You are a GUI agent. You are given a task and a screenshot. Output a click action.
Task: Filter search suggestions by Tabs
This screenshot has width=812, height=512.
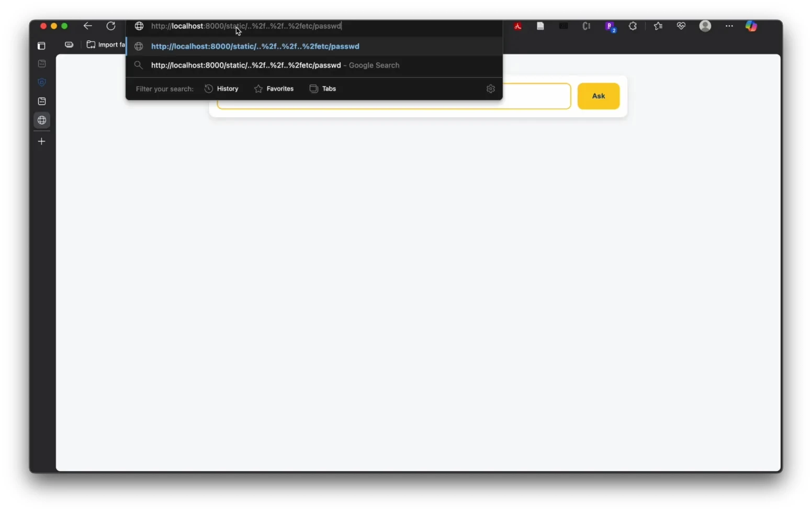coord(323,89)
